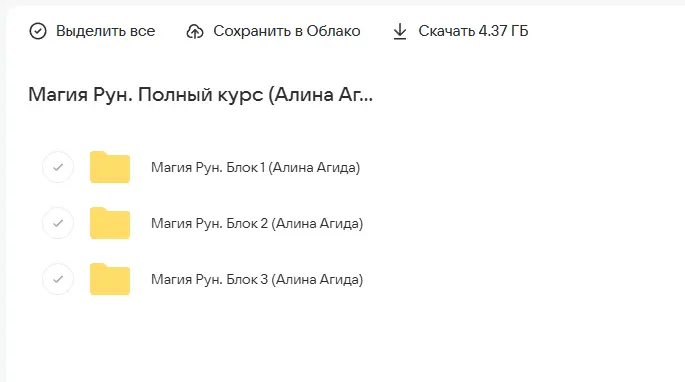Click the Блок 1 folder icon
Screen dimensions: 685x382
[x=110, y=167]
